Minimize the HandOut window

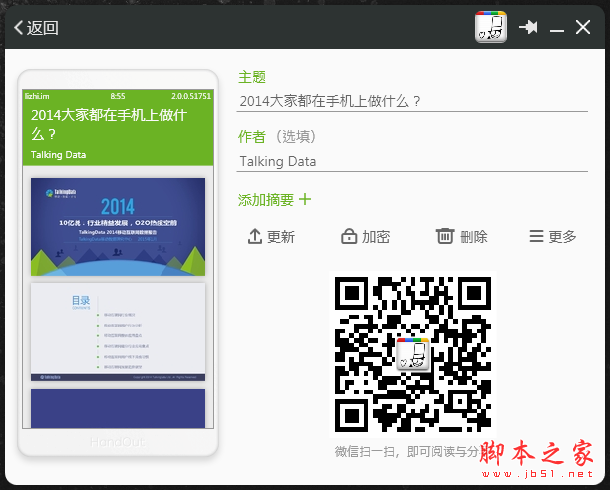557,30
